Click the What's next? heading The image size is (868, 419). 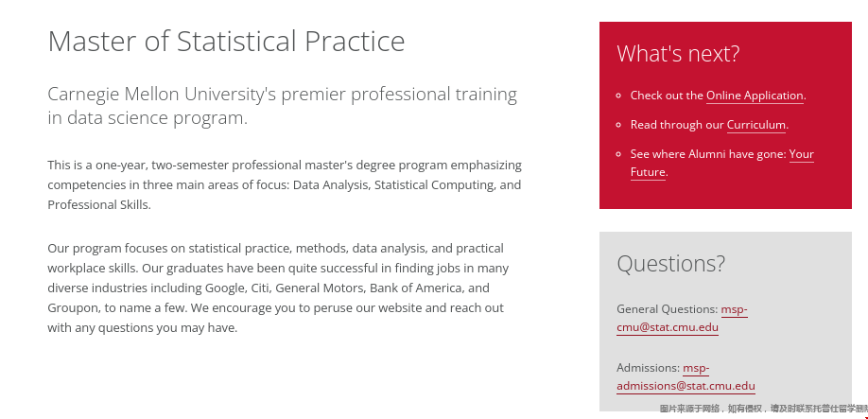(678, 54)
